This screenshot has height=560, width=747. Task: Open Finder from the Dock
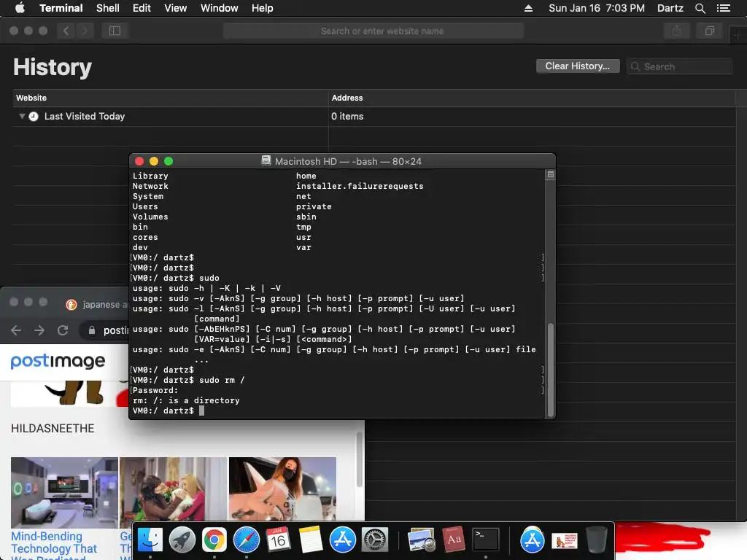(150, 540)
